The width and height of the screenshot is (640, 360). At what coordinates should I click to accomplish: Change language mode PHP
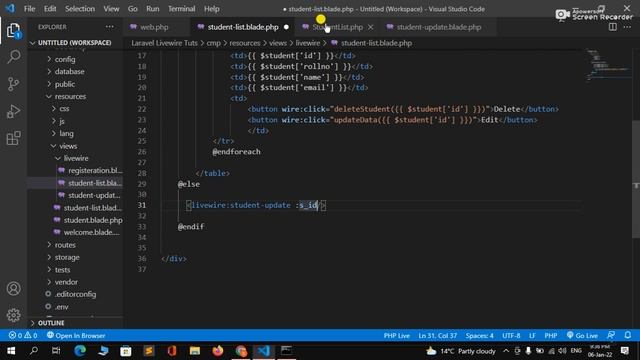click(551, 336)
